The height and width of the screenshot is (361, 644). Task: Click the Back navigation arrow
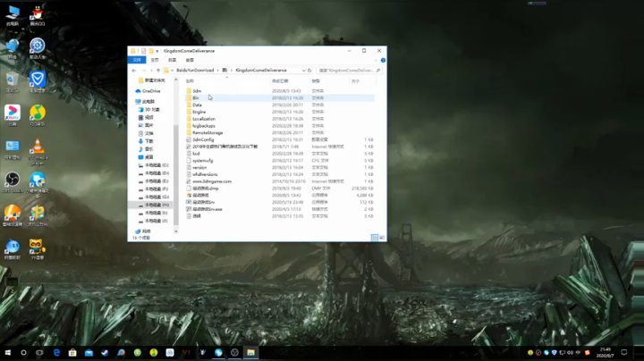tap(134, 70)
